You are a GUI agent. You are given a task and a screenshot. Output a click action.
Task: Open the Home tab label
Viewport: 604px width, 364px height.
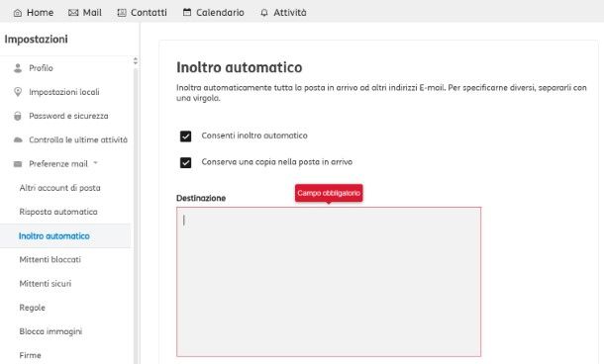pyautogui.click(x=40, y=13)
